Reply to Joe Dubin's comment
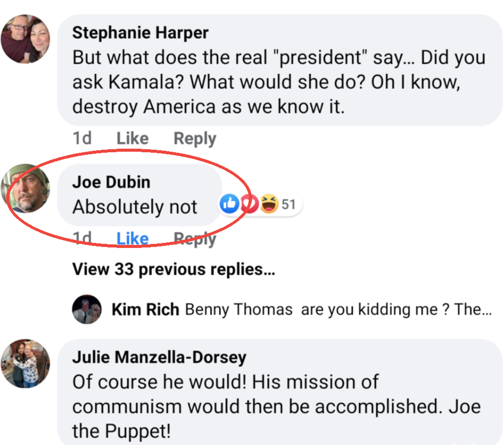 [x=195, y=239]
